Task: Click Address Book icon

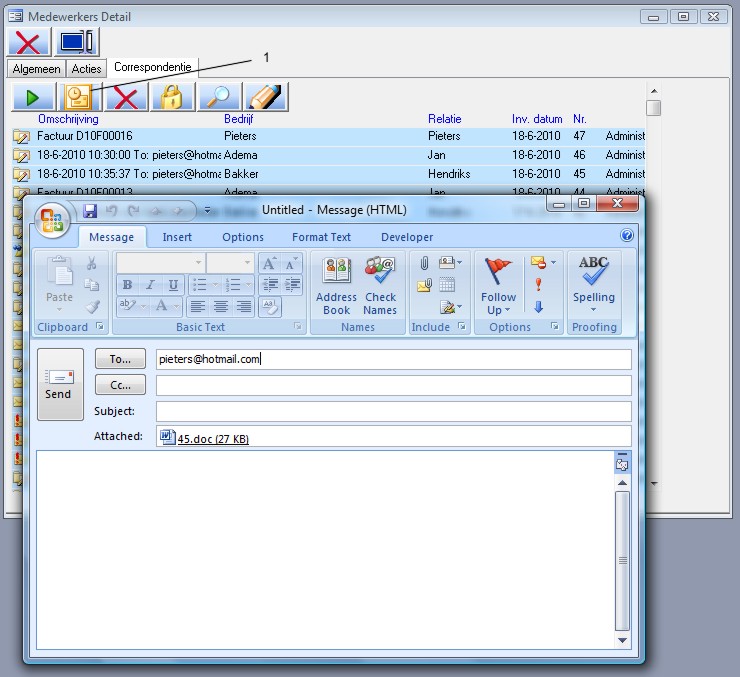Action: (x=336, y=286)
